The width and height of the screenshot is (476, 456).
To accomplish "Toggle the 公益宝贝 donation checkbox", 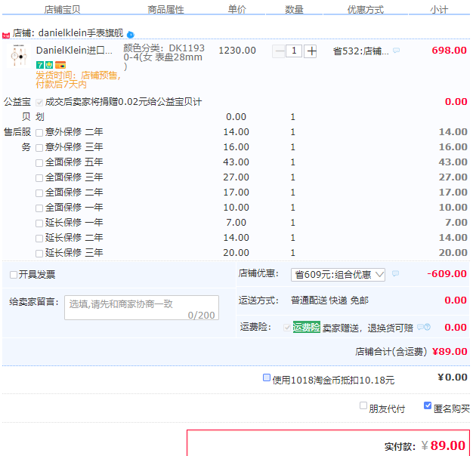I will [39, 103].
